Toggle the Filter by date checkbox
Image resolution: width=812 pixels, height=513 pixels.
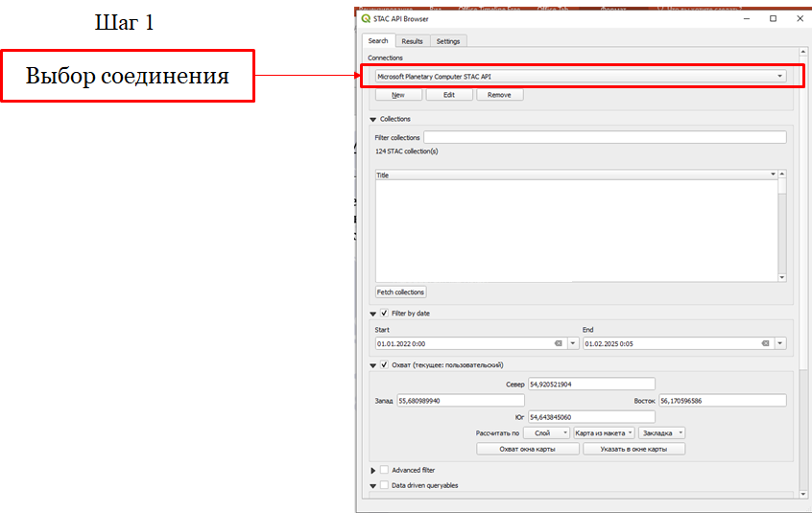[384, 313]
